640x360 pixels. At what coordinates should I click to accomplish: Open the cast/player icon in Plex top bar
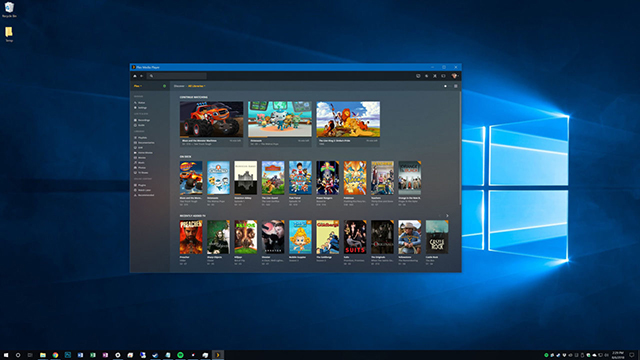[443, 76]
